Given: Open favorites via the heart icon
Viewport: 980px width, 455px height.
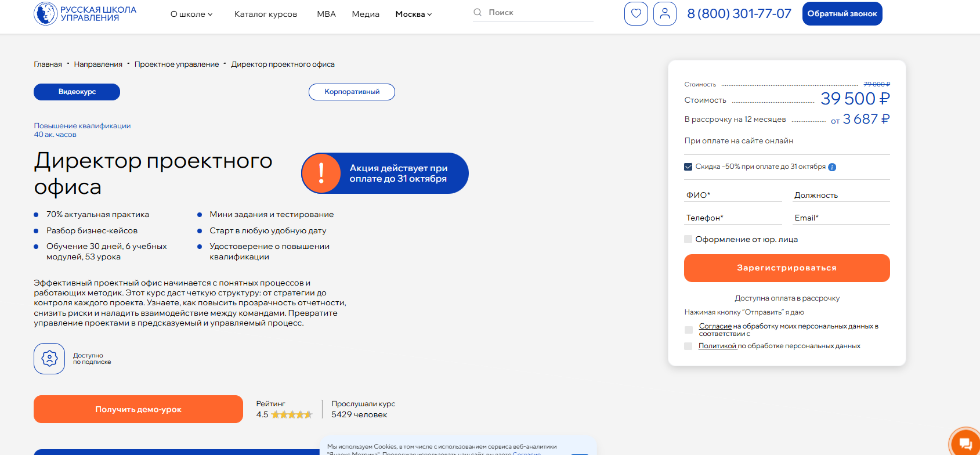Looking at the screenshot, I should [636, 13].
